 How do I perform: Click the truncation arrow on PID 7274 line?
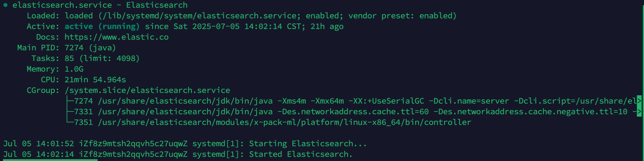(639, 101)
